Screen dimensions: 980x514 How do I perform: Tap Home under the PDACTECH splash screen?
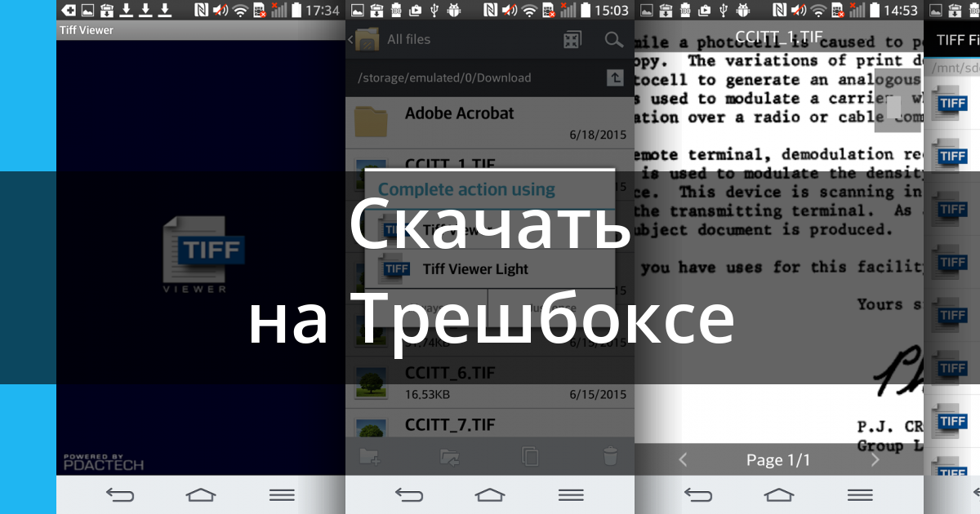[201, 494]
